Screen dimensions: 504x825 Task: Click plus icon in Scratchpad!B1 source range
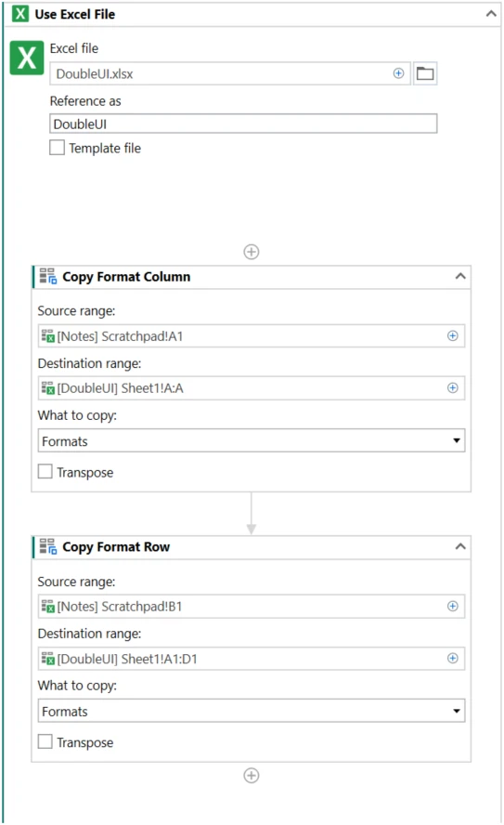[x=453, y=606]
